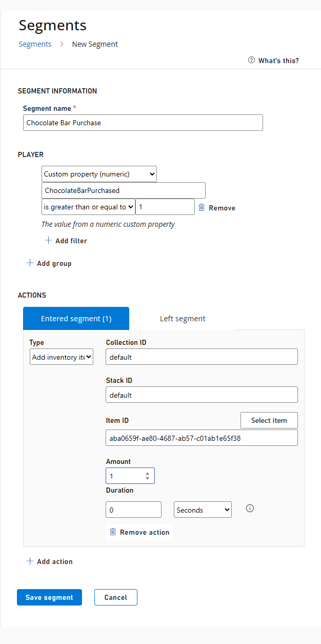Image resolution: width=321 pixels, height=644 pixels.
Task: Click the plus icon beside Add group
Action: click(x=30, y=263)
